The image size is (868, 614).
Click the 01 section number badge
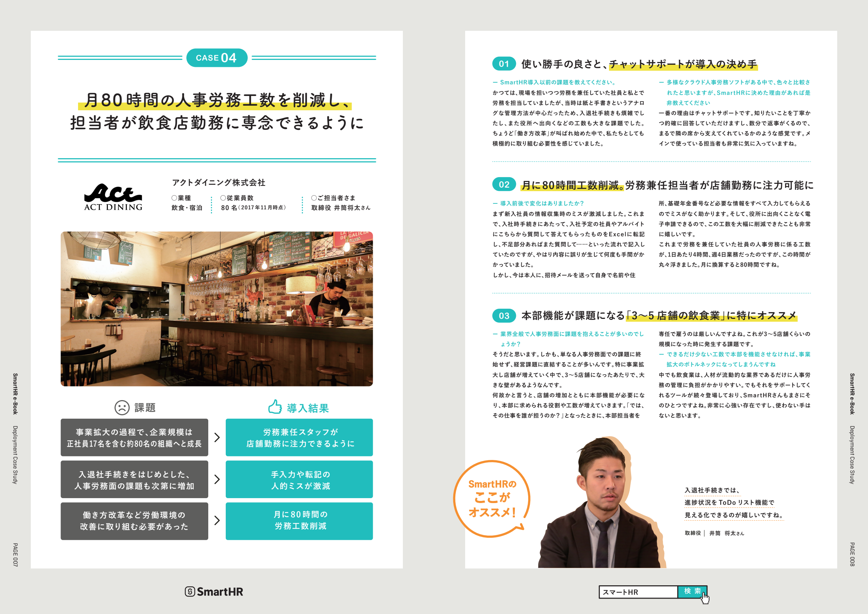(504, 63)
